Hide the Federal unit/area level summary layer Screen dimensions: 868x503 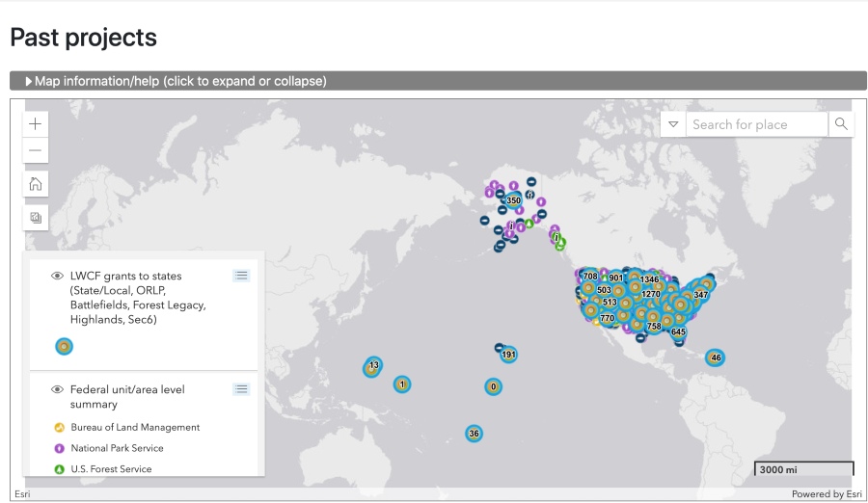click(x=57, y=390)
